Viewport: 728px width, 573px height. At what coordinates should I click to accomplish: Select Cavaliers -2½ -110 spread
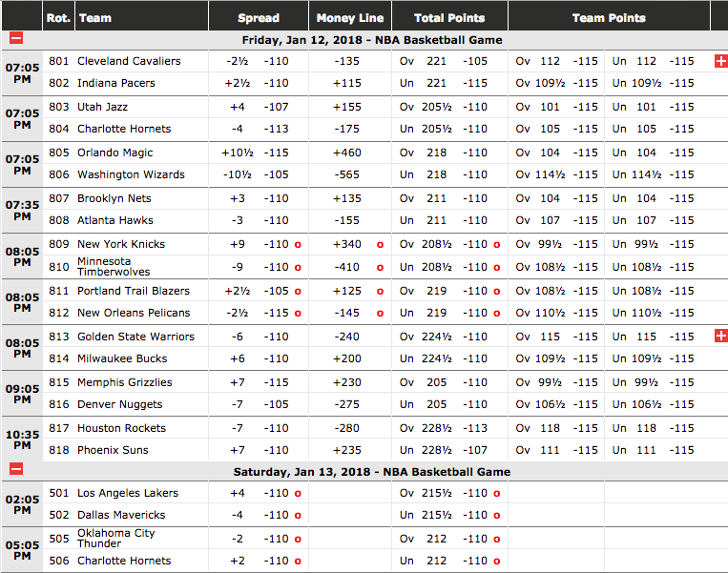tap(258, 61)
